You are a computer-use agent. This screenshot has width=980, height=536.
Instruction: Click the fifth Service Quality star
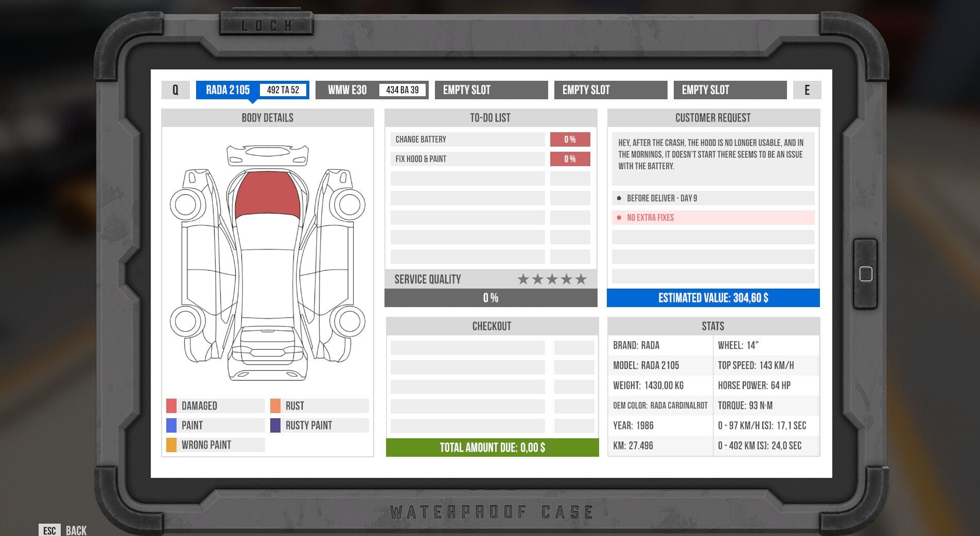[x=581, y=279]
